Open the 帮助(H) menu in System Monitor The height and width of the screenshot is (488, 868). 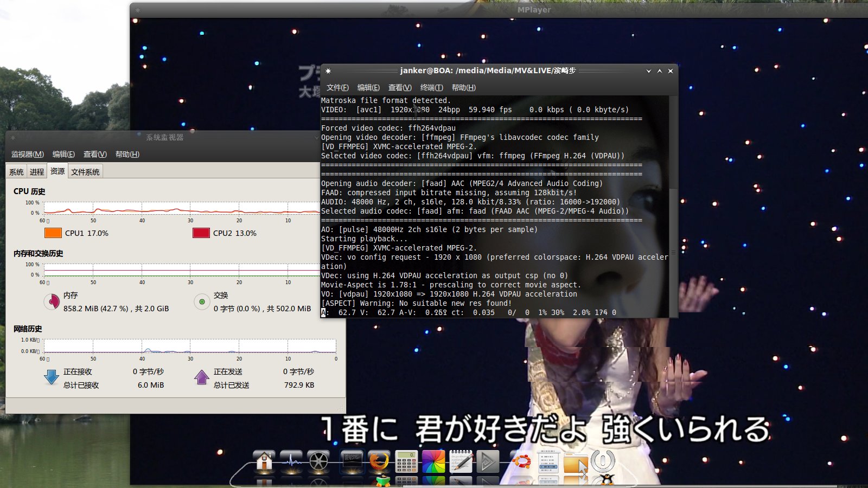click(x=127, y=155)
